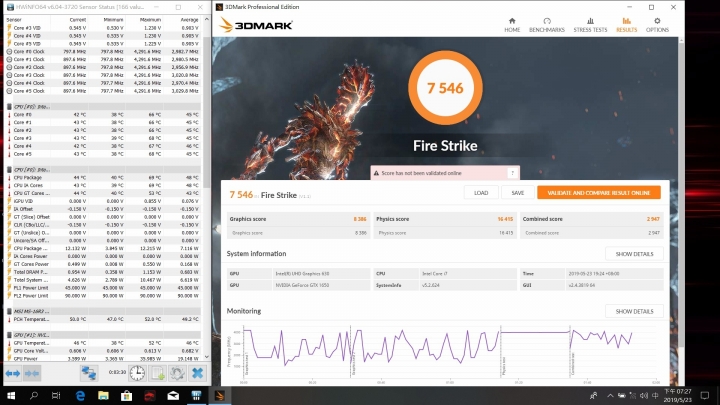Image resolution: width=720 pixels, height=405 pixels.
Task: Click the battery icon in system tray
Action: 621,395
